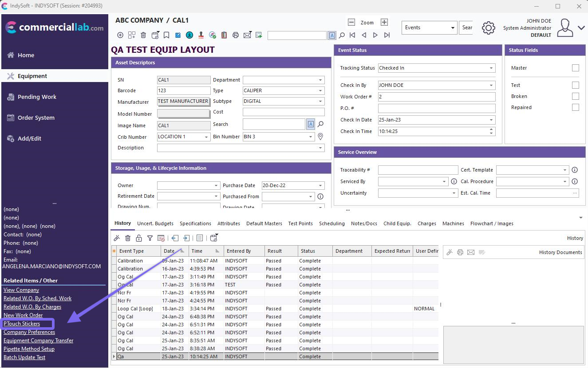The height and width of the screenshot is (368, 588).
Task: Click the print icon in the top toolbar
Action: [236, 35]
